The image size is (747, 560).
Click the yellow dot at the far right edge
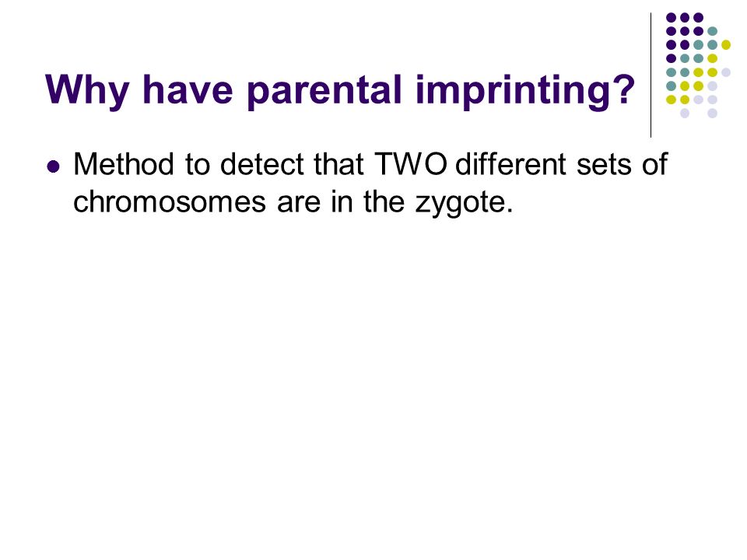pos(725,45)
